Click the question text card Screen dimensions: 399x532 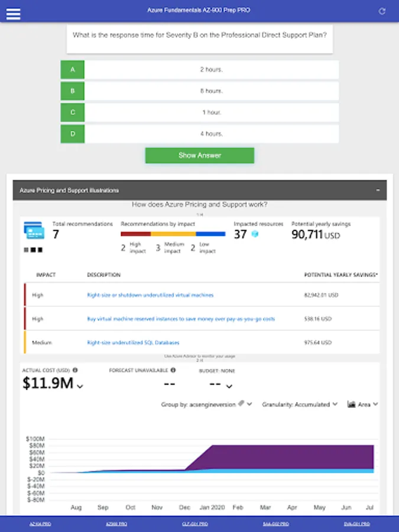(x=200, y=38)
